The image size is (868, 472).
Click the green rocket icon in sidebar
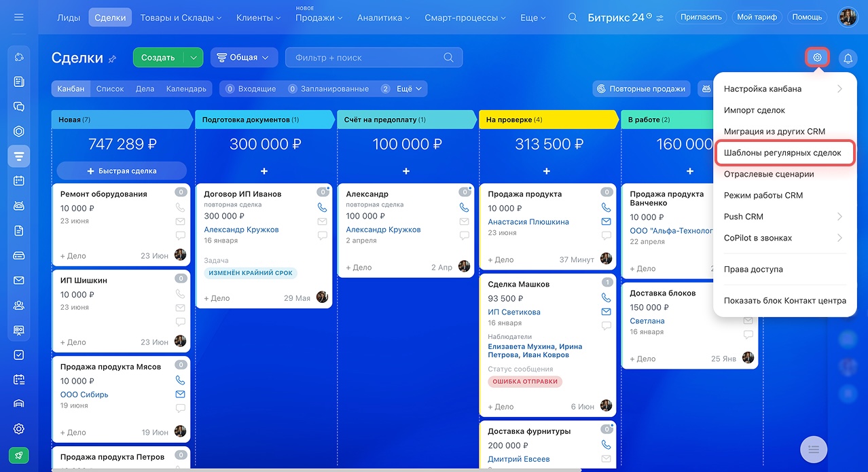point(19,455)
